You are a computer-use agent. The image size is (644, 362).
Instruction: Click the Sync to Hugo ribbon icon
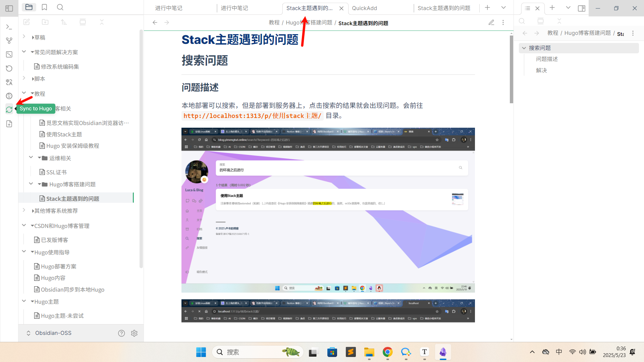(x=9, y=109)
